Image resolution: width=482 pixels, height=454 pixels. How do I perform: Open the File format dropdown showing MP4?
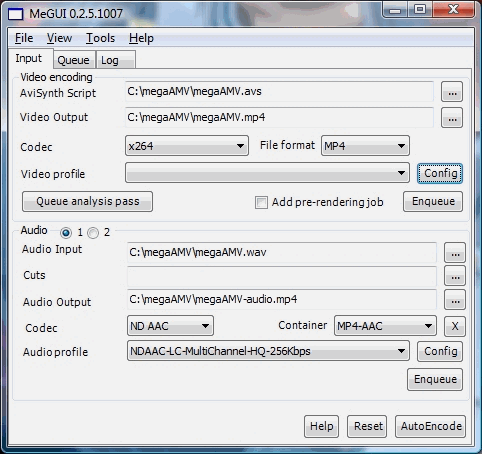point(365,146)
